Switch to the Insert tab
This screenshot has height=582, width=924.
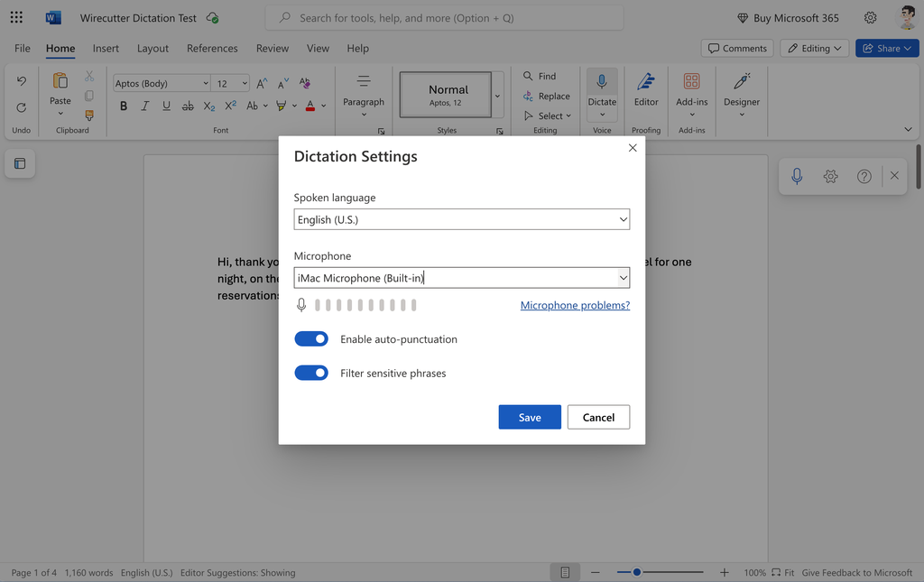point(106,49)
